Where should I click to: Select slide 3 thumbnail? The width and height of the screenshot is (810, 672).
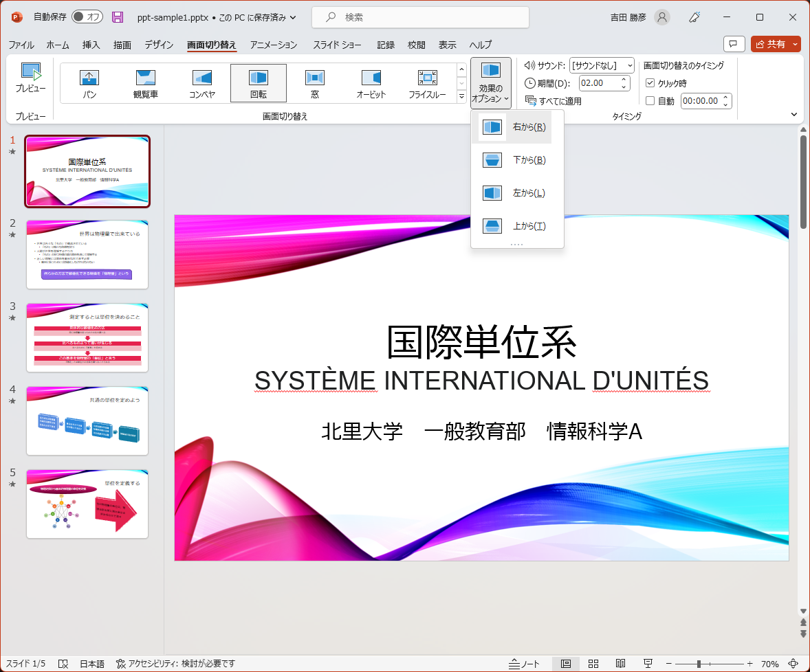click(x=87, y=337)
